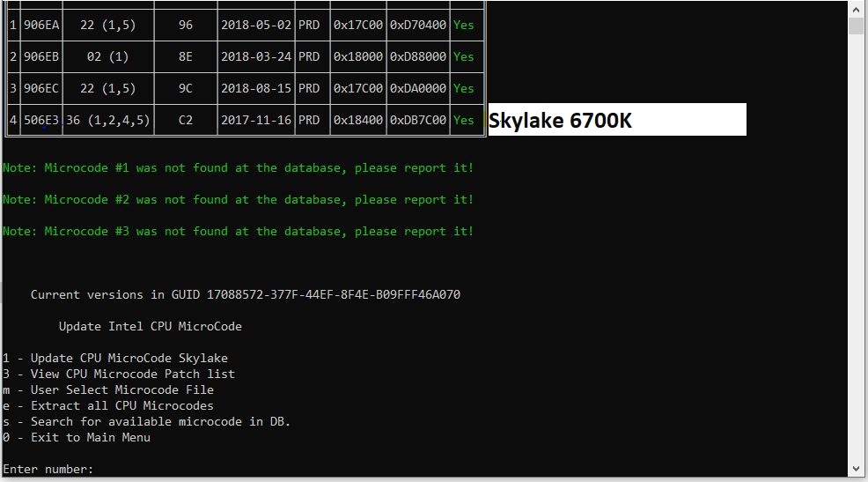Click offset 0xDB7C00 table cell
This screenshot has width=868, height=482.
[x=418, y=120]
